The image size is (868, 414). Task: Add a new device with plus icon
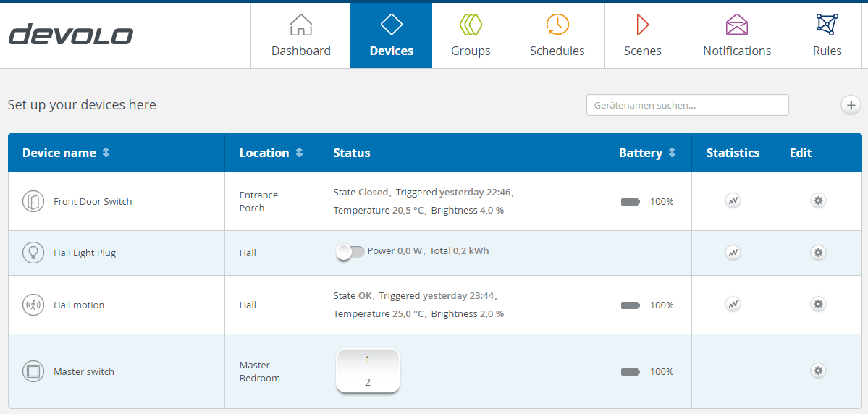(851, 105)
